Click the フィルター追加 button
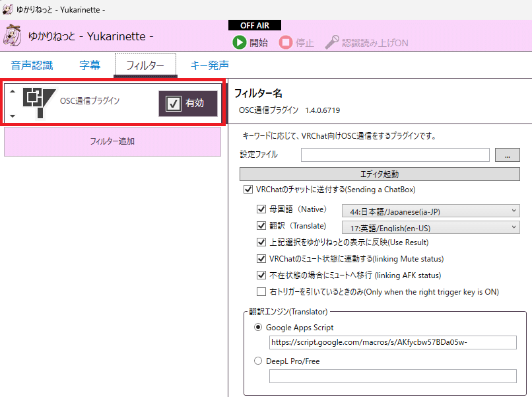This screenshot has width=532, height=397. (112, 141)
